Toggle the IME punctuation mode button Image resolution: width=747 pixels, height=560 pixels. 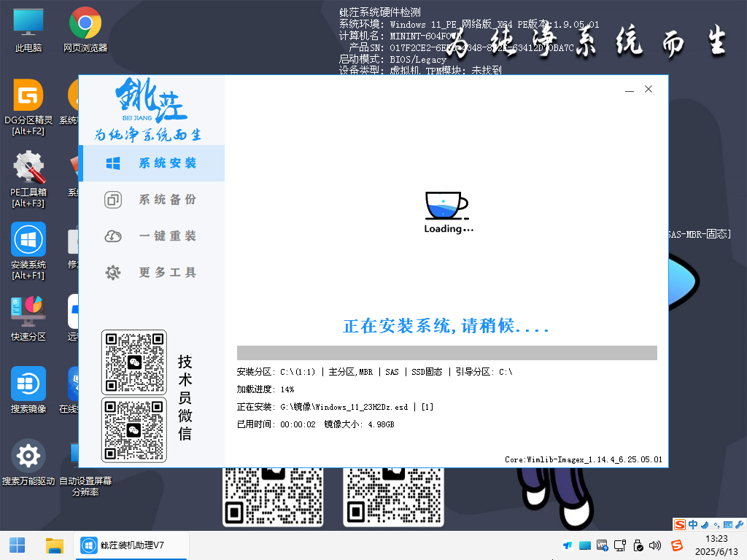(716, 525)
